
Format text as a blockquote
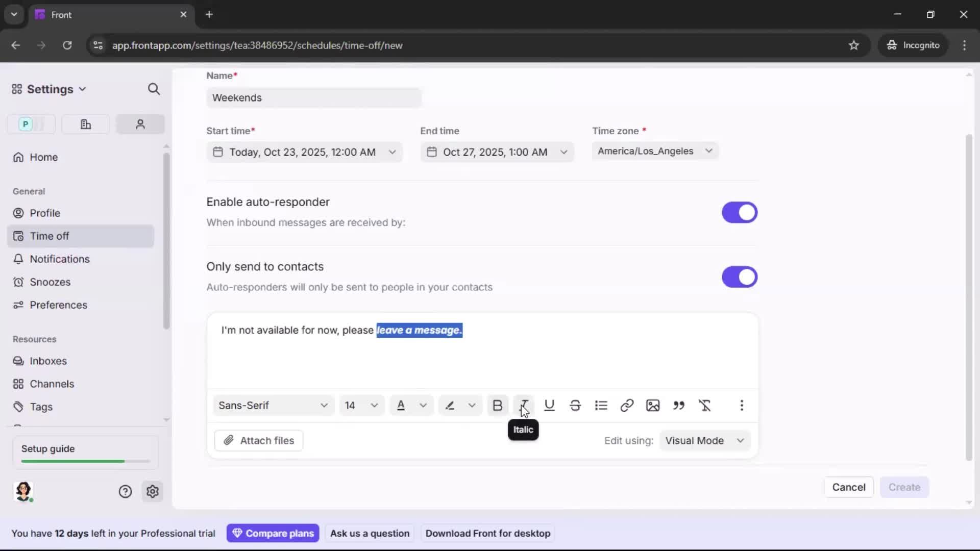click(679, 406)
